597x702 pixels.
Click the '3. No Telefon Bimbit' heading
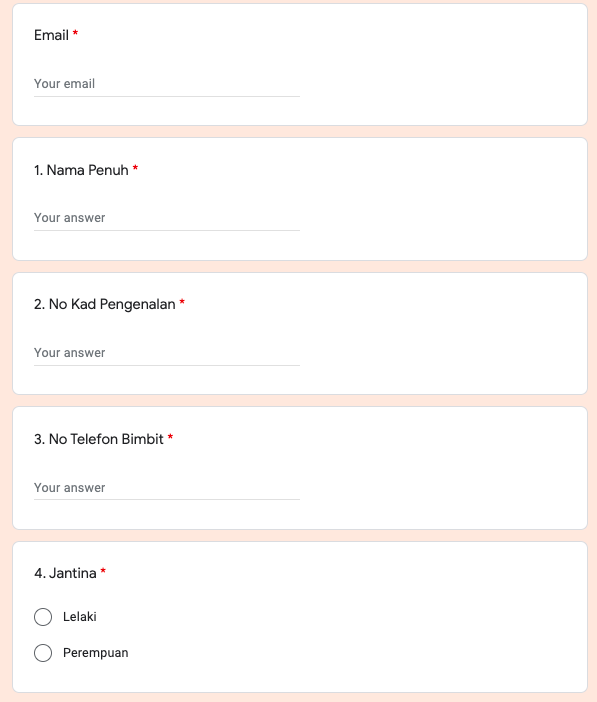99,439
